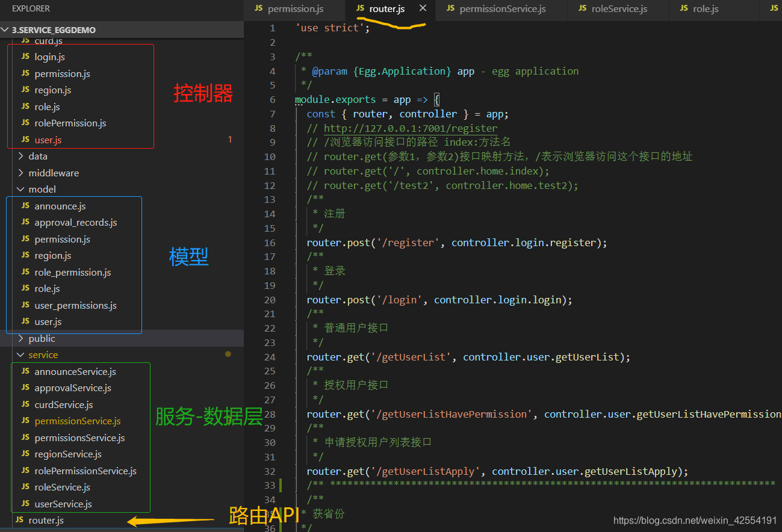Place cursor on the '/getUserList' route line
Viewport: 782px width, 532px height.
(468, 357)
